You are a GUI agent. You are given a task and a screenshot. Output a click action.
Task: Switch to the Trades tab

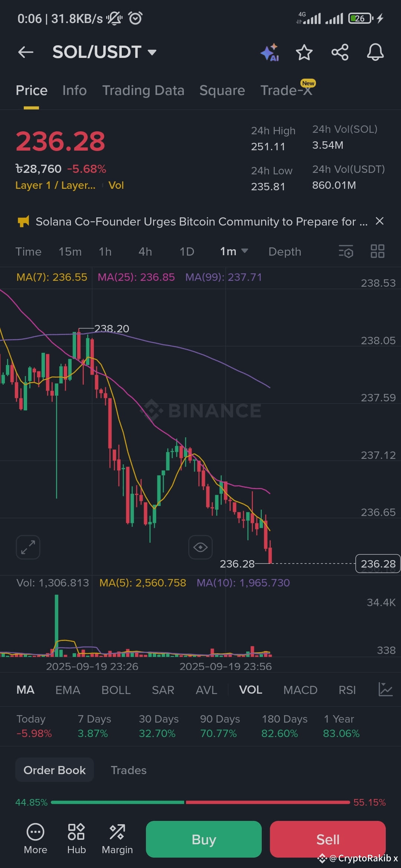pos(128,770)
